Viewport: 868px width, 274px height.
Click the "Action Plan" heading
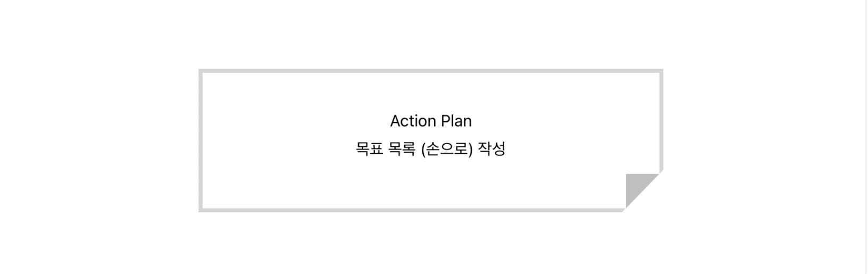pyautogui.click(x=431, y=121)
